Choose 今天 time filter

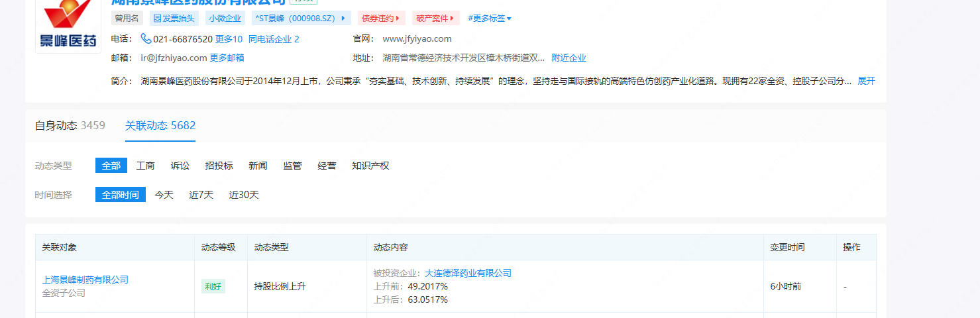(x=164, y=195)
